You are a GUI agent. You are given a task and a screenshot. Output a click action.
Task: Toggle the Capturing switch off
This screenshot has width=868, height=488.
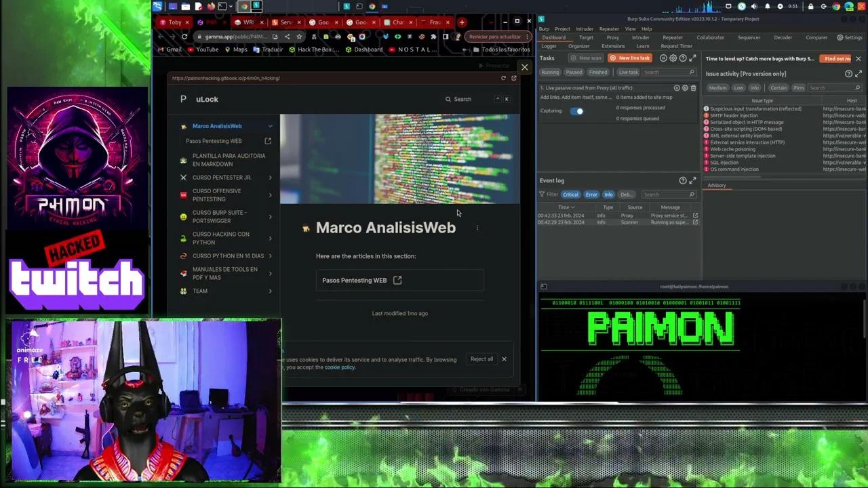tap(576, 111)
